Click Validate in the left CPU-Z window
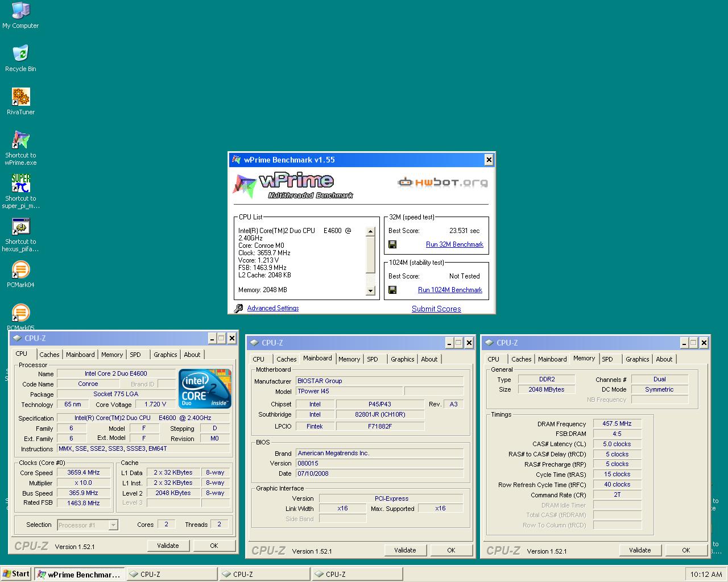This screenshot has width=728, height=582. 168,546
